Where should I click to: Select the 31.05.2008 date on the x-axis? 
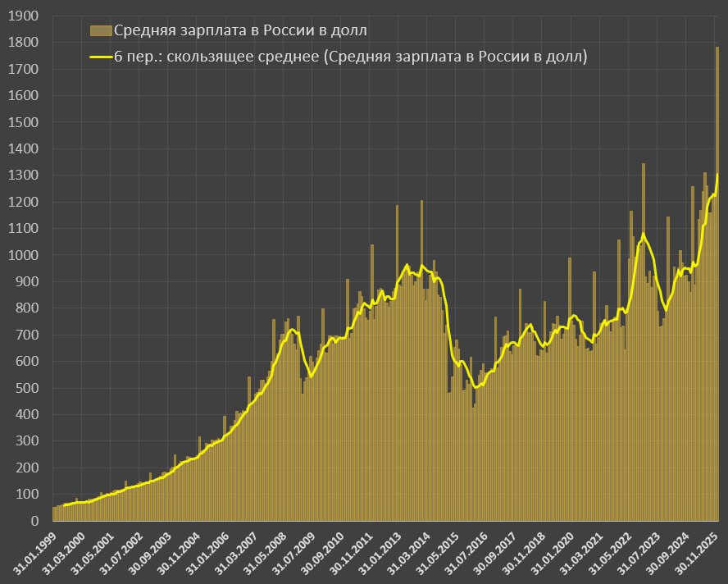point(266,553)
